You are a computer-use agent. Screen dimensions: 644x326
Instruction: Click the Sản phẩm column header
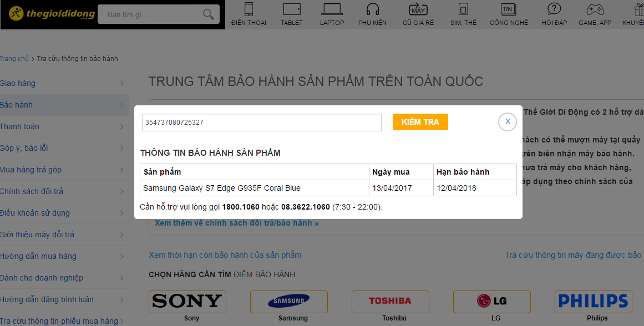pos(255,172)
